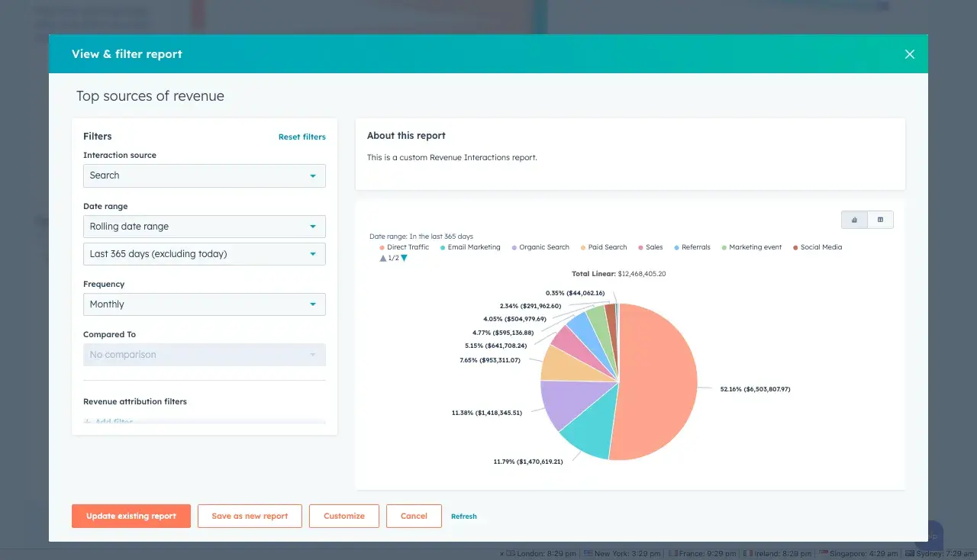Hide Paid Search series in legend
The height and width of the screenshot is (560, 977).
pyautogui.click(x=603, y=247)
